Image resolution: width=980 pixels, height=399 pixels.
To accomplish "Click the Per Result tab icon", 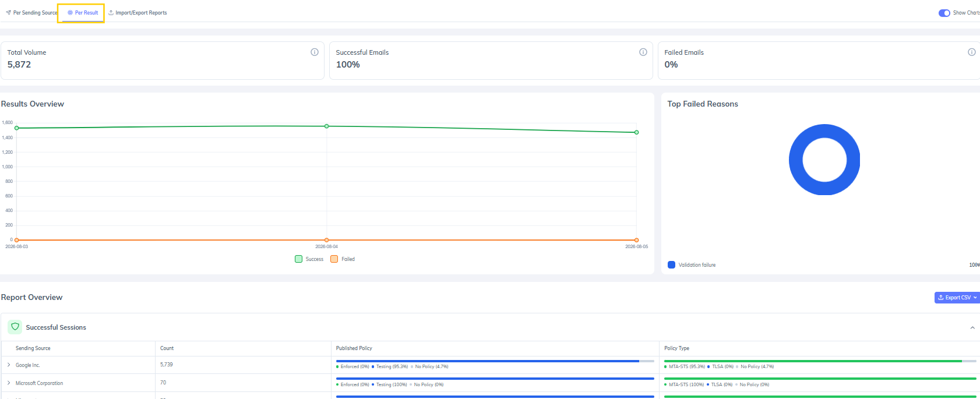I will pos(70,12).
